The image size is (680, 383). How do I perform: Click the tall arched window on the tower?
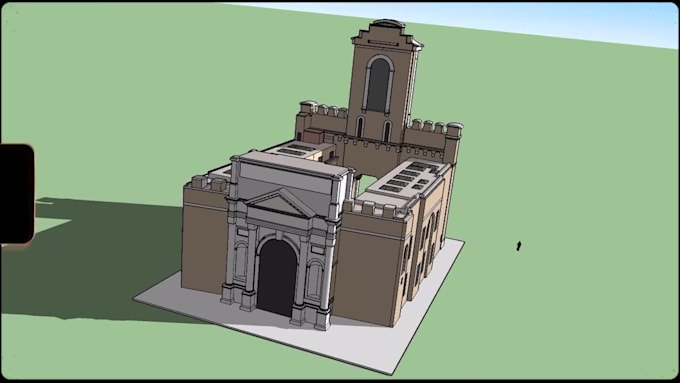click(379, 85)
